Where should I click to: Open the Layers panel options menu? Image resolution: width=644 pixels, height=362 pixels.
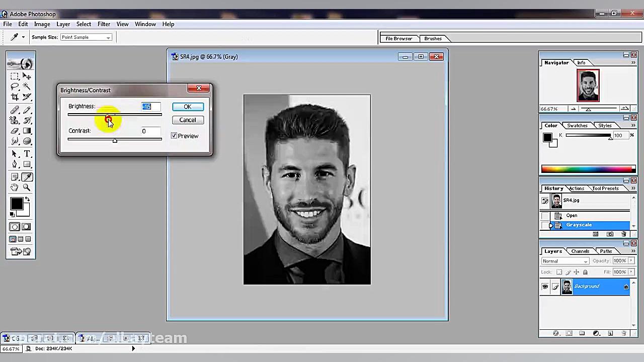(633, 251)
